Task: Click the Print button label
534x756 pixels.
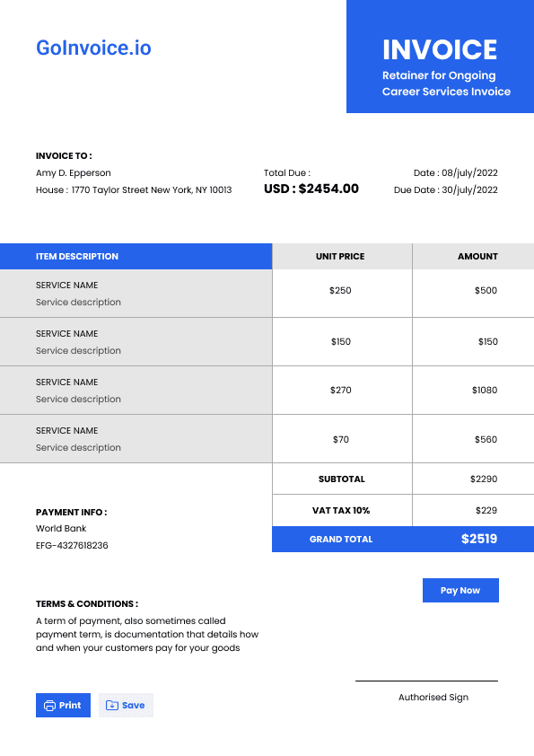Action: pos(70,706)
